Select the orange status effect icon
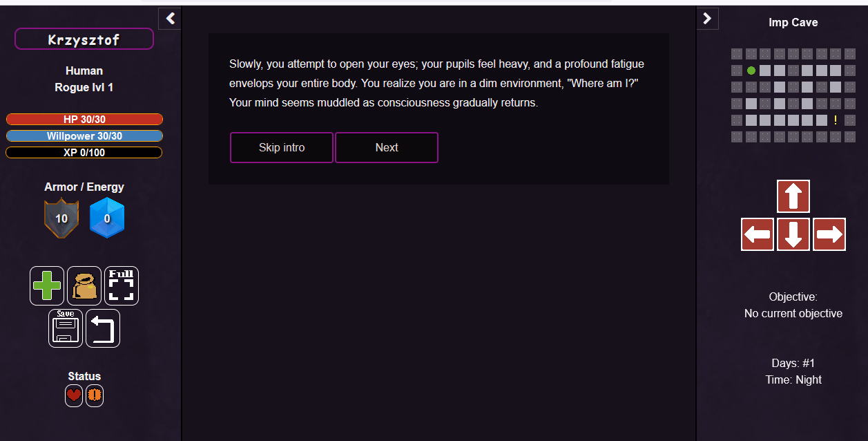The height and width of the screenshot is (441, 868). [95, 395]
